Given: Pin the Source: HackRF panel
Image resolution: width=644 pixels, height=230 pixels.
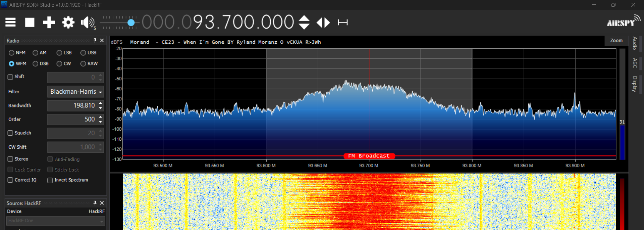Looking at the screenshot, I should pos(95,203).
